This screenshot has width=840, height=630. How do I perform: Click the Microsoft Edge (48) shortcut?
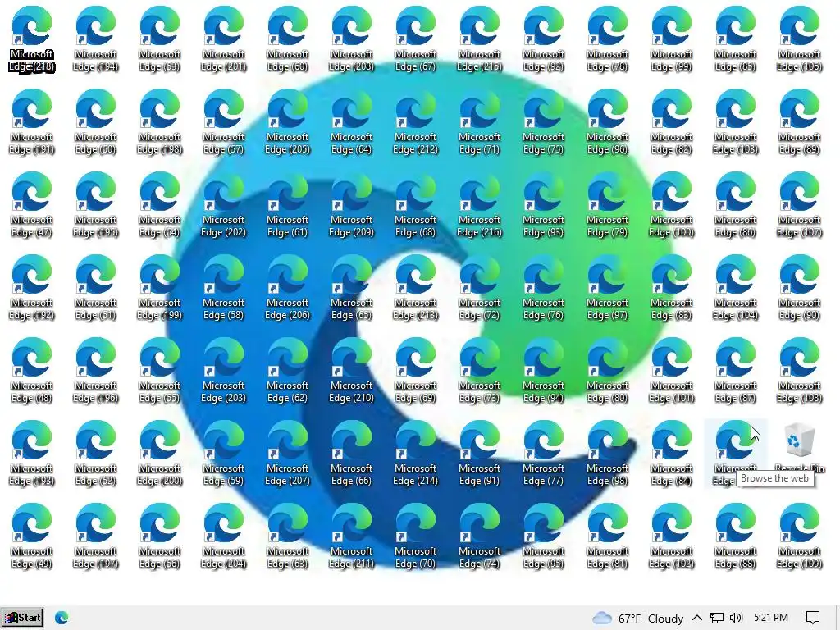click(x=32, y=371)
